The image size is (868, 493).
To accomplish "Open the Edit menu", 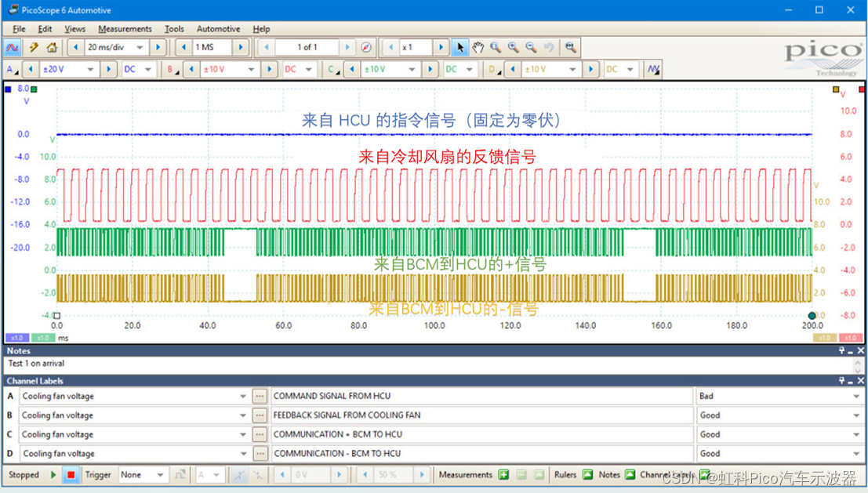I will point(45,29).
